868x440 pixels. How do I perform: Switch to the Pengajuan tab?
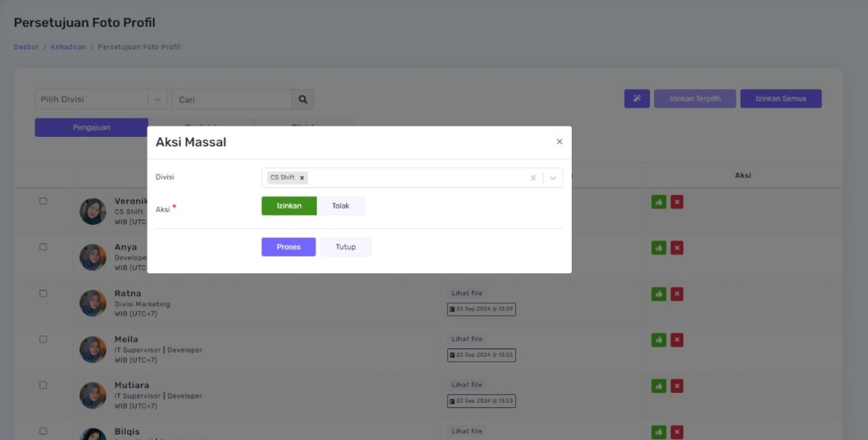91,127
